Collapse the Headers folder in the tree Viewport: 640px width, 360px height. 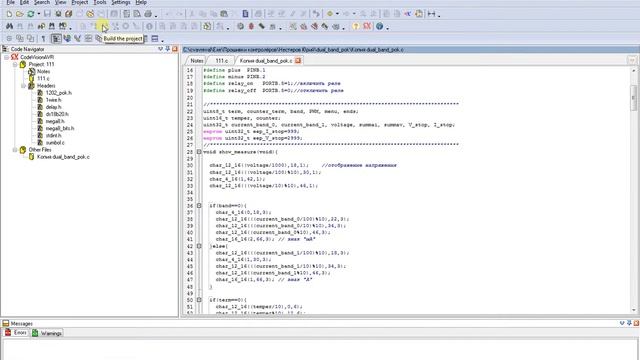pyautogui.click(x=23, y=86)
